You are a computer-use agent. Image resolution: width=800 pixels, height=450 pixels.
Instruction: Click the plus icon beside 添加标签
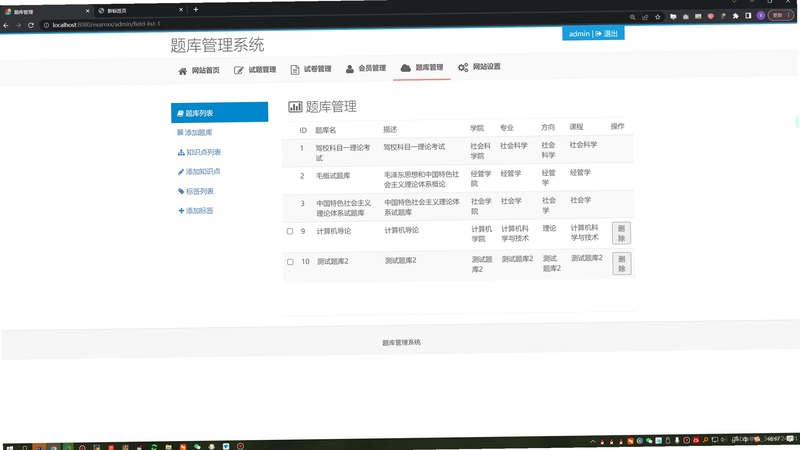click(181, 211)
